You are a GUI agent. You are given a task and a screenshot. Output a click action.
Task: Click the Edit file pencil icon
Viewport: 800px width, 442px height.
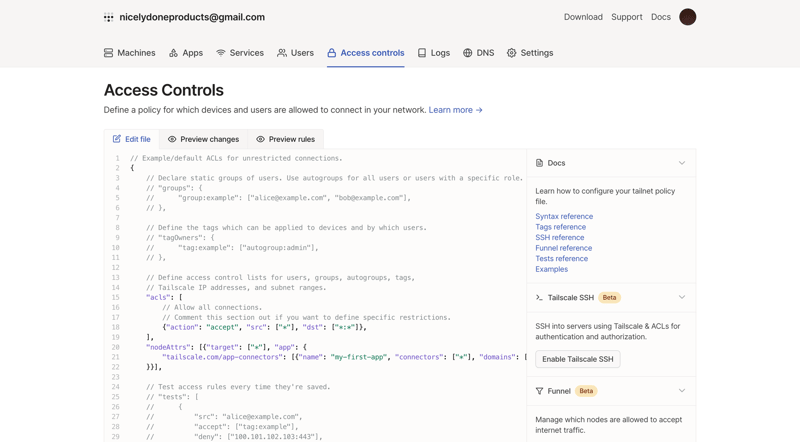tap(117, 139)
